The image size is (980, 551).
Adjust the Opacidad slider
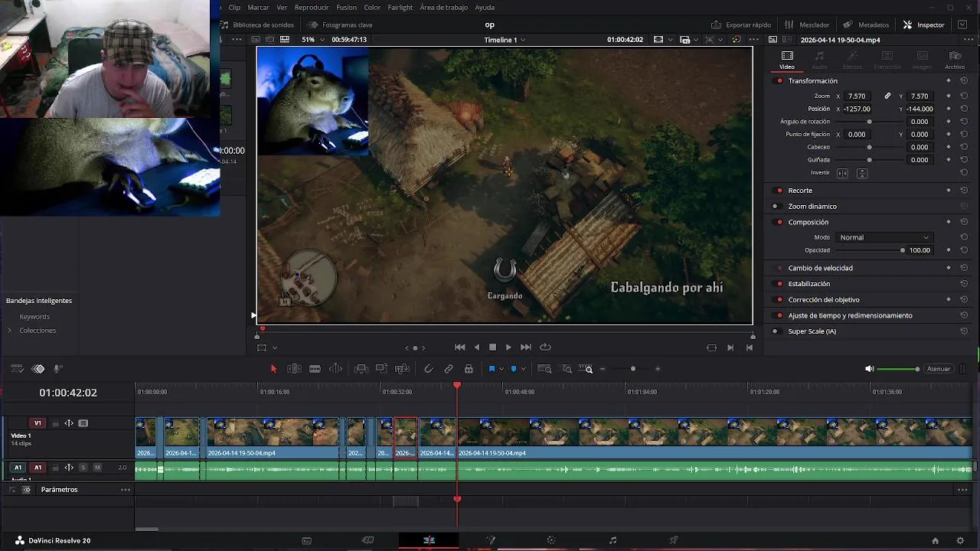point(870,250)
